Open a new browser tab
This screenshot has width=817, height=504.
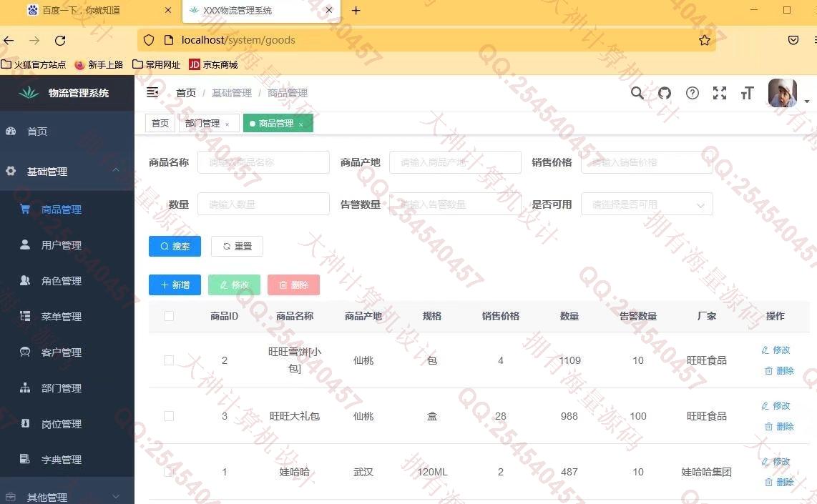click(356, 11)
